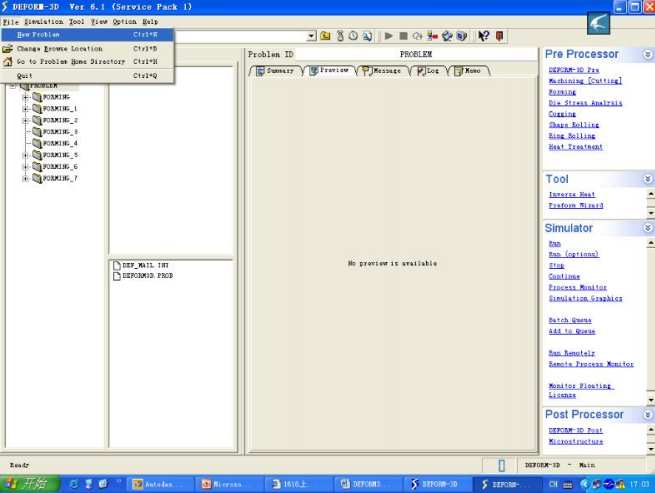Screen dimensions: 655x493
Task: Open the Simulation menu
Action: [43, 22]
